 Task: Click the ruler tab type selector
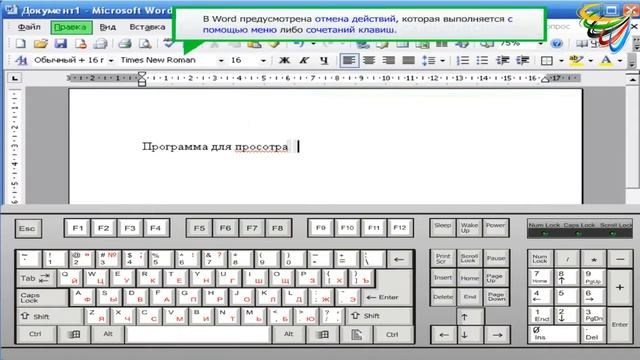[x=15, y=78]
